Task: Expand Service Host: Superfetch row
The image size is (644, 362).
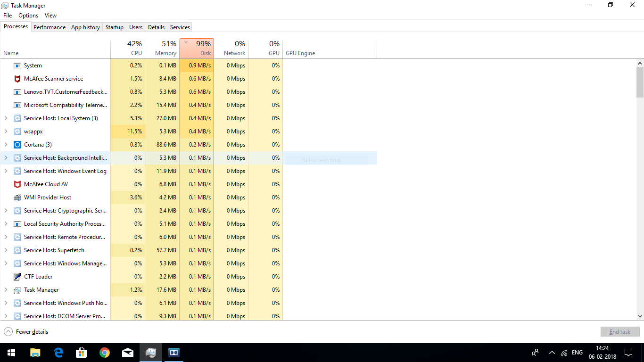Action: coord(6,250)
